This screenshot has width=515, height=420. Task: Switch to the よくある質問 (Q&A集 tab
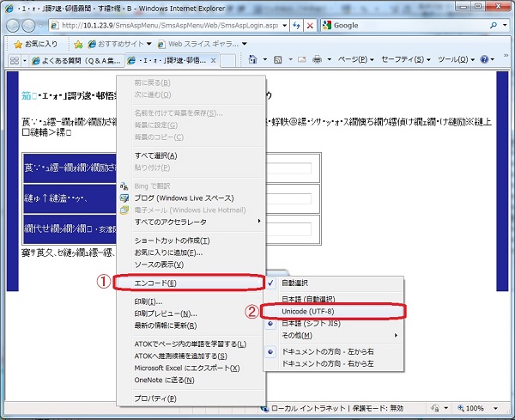(x=77, y=60)
